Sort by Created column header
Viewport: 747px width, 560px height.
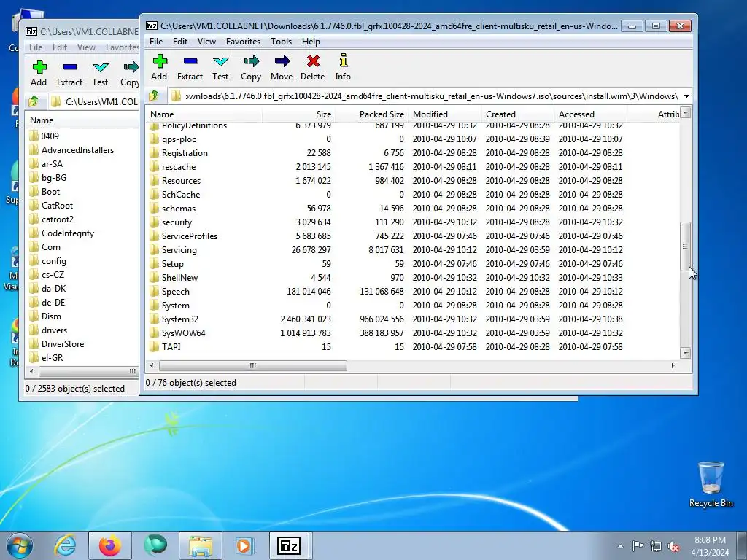pyautogui.click(x=517, y=114)
